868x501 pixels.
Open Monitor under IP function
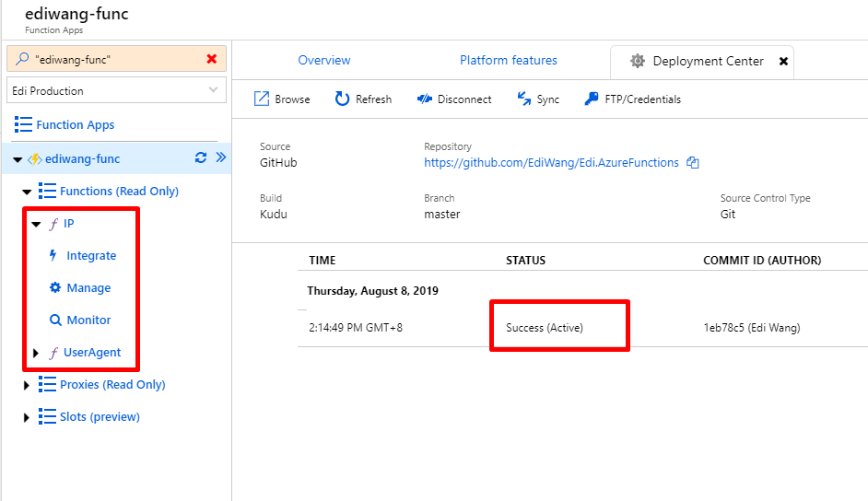pos(88,320)
